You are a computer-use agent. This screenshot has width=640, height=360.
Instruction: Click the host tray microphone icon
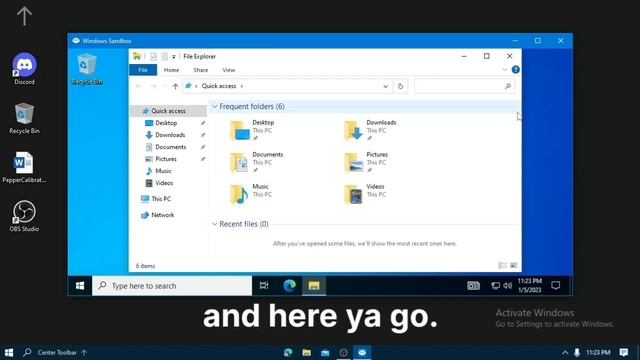pyautogui.click(x=577, y=353)
